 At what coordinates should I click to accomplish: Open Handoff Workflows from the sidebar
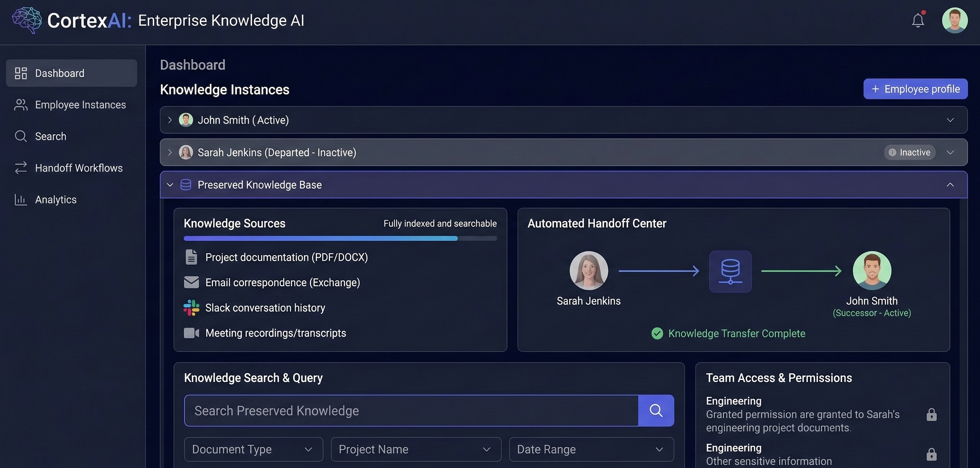(79, 168)
